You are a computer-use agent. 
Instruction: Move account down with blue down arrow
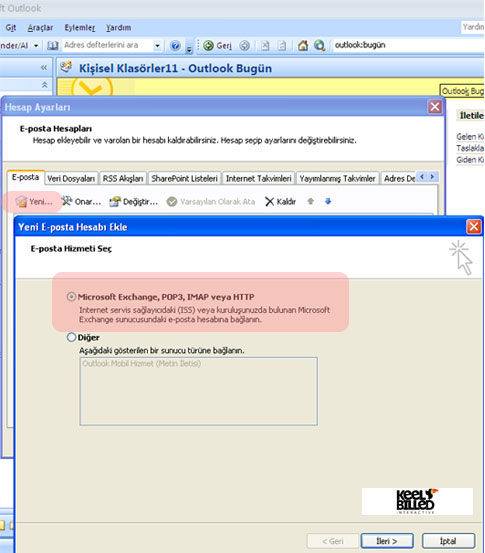[328, 201]
